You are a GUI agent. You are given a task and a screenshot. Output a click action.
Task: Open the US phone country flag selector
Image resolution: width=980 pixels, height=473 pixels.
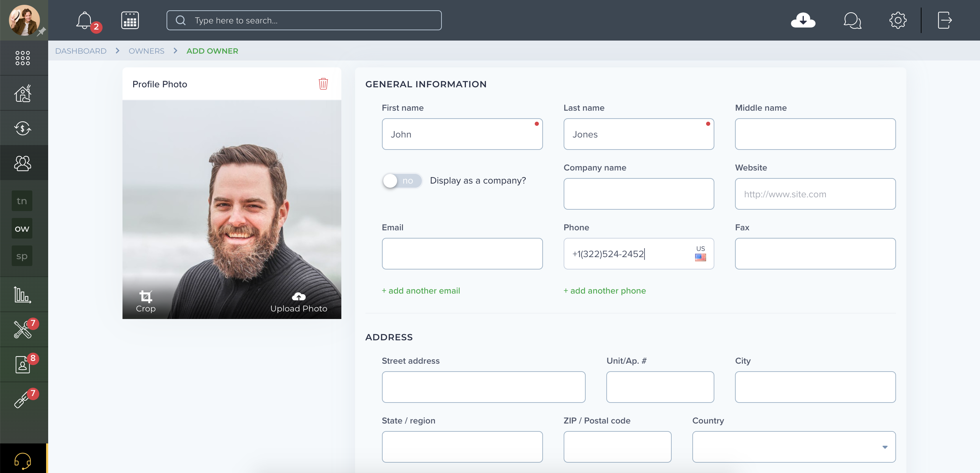[x=700, y=253]
